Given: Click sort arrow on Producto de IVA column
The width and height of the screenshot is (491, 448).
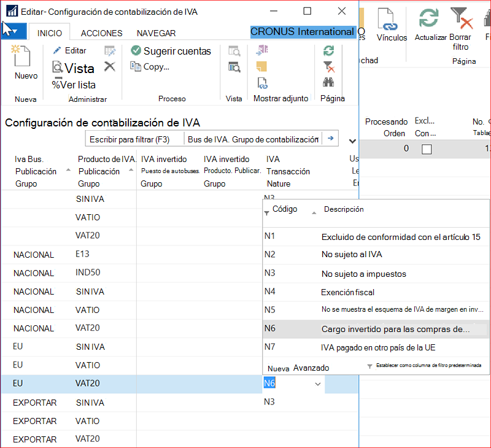Looking at the screenshot, I should (x=131, y=171).
